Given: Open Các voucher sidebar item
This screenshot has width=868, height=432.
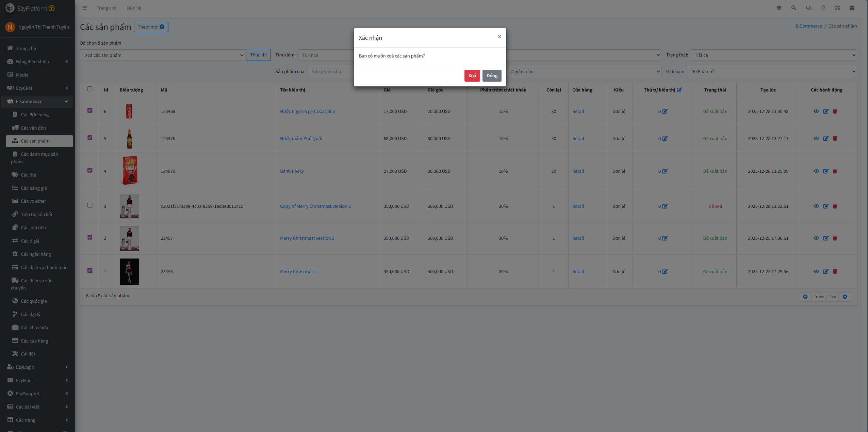Looking at the screenshot, I should click(x=33, y=201).
